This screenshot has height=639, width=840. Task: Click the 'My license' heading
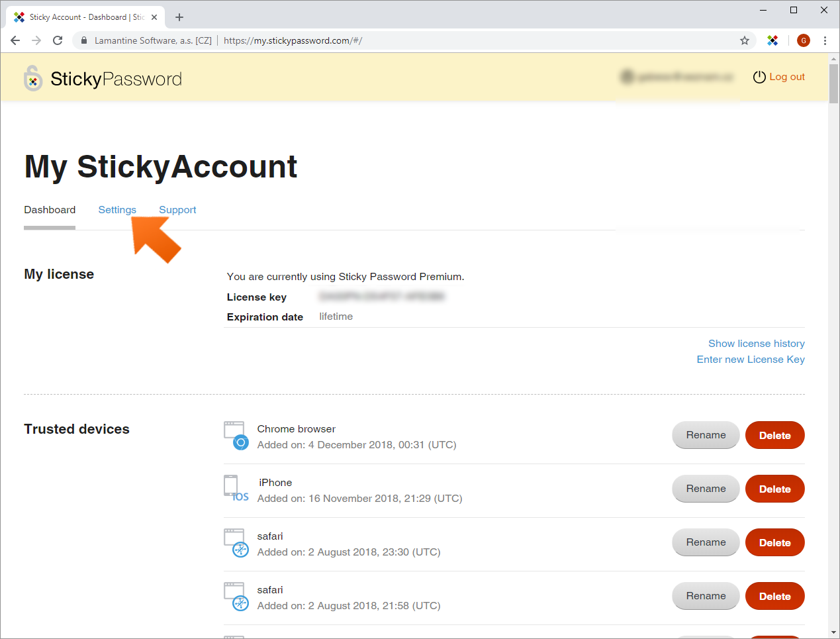coord(59,274)
